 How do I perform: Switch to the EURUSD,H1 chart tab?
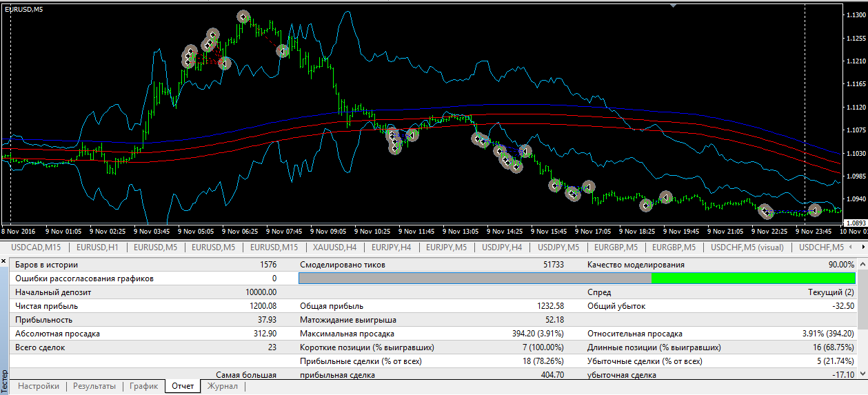[x=97, y=247]
